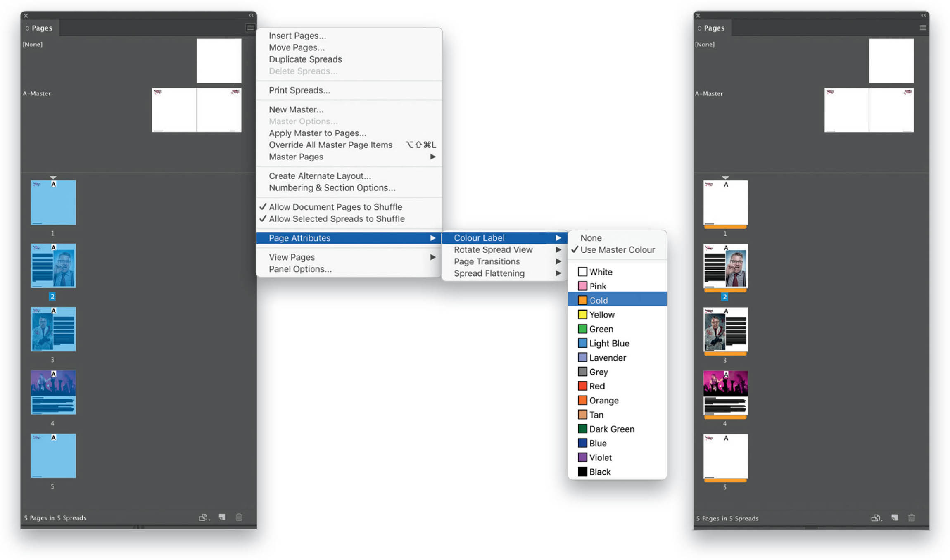Click Create new page icon in right panel
Screen dimensions: 950x560
[895, 517]
